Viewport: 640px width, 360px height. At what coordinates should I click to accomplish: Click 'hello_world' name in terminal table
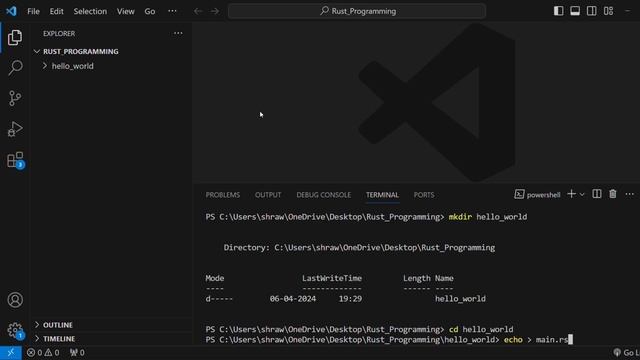pyautogui.click(x=460, y=299)
